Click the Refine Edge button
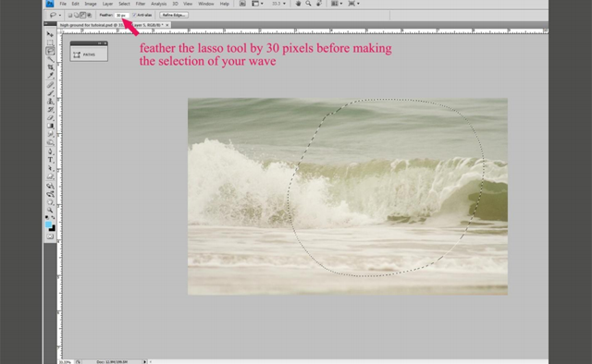The height and width of the screenshot is (364, 592). 174,15
